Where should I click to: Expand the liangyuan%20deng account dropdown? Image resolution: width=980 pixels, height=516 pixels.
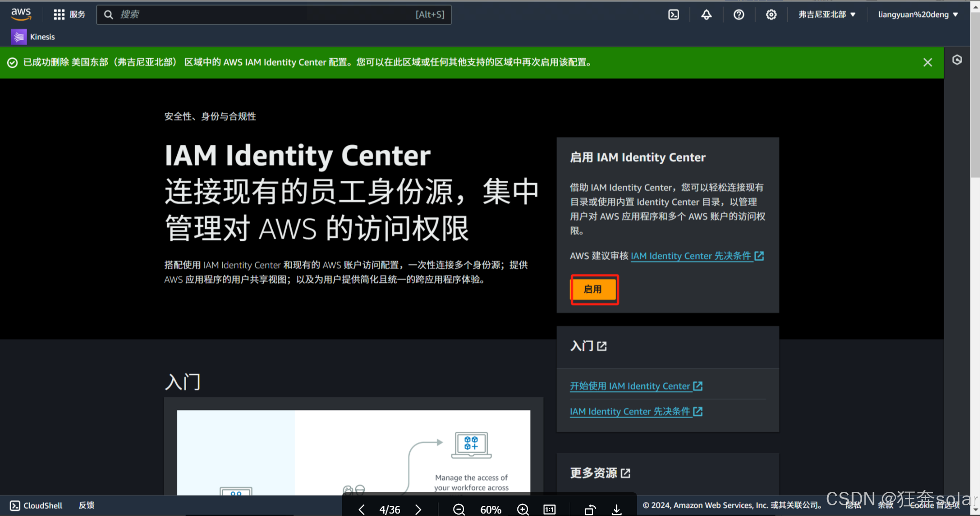pos(918,15)
